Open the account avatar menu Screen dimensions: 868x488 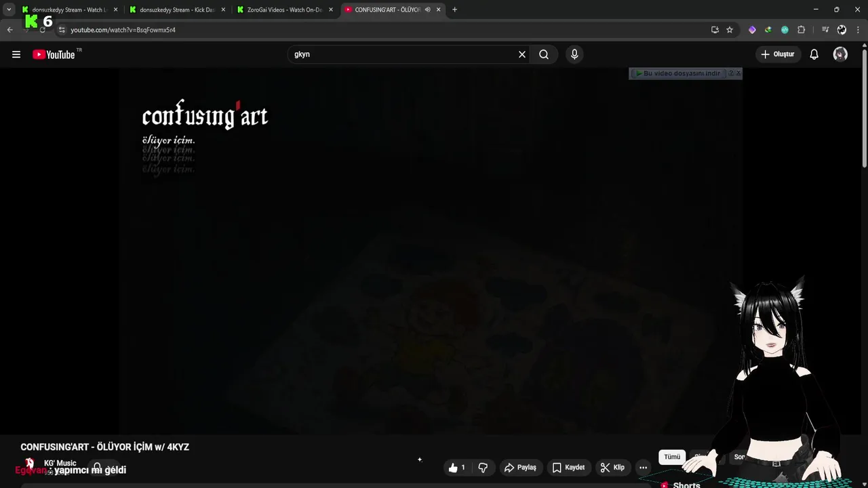pos(840,54)
